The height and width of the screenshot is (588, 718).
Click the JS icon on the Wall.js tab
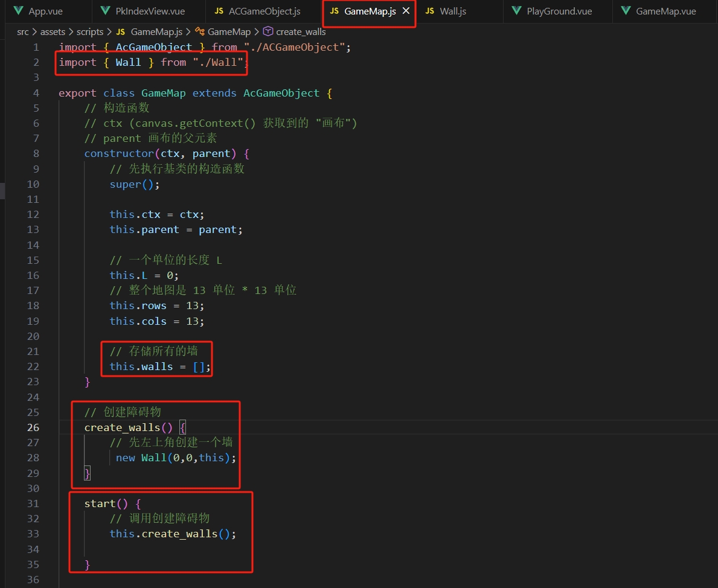tap(429, 11)
